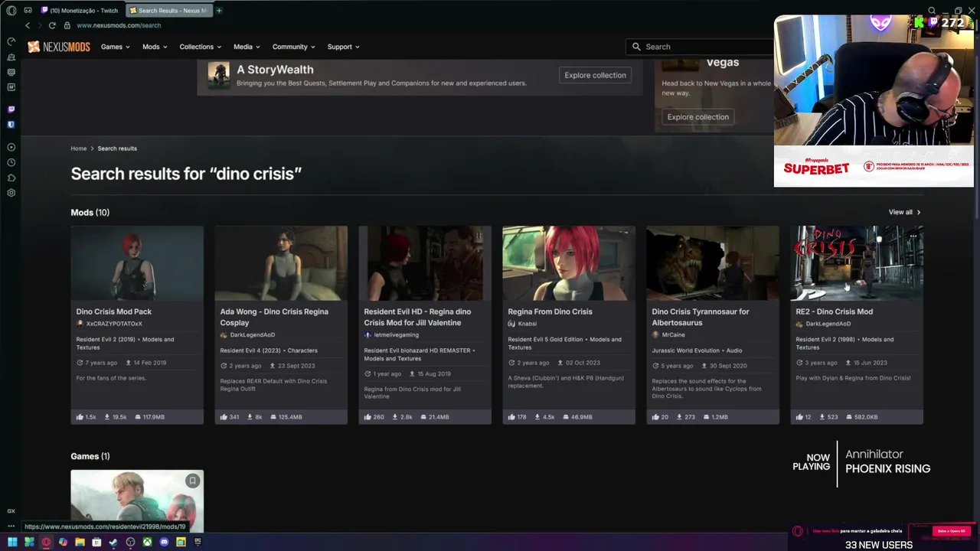
Task: Open Epic Games Launcher from taskbar
Action: point(198,542)
